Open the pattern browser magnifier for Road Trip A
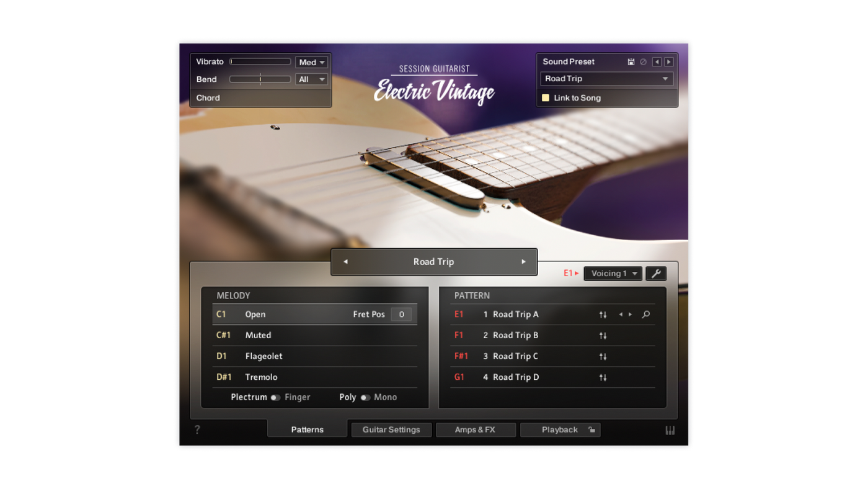Screen dimensions: 868x489 646,315
